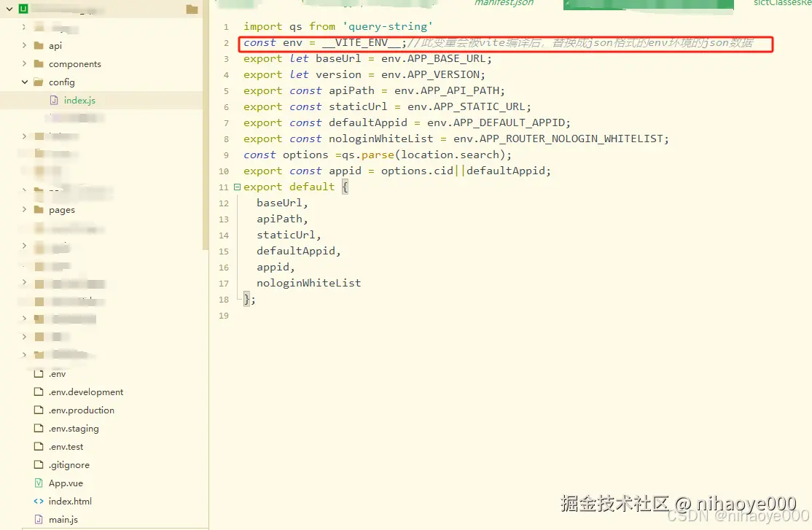Click '__VITE_ENV__' on line 2

361,42
